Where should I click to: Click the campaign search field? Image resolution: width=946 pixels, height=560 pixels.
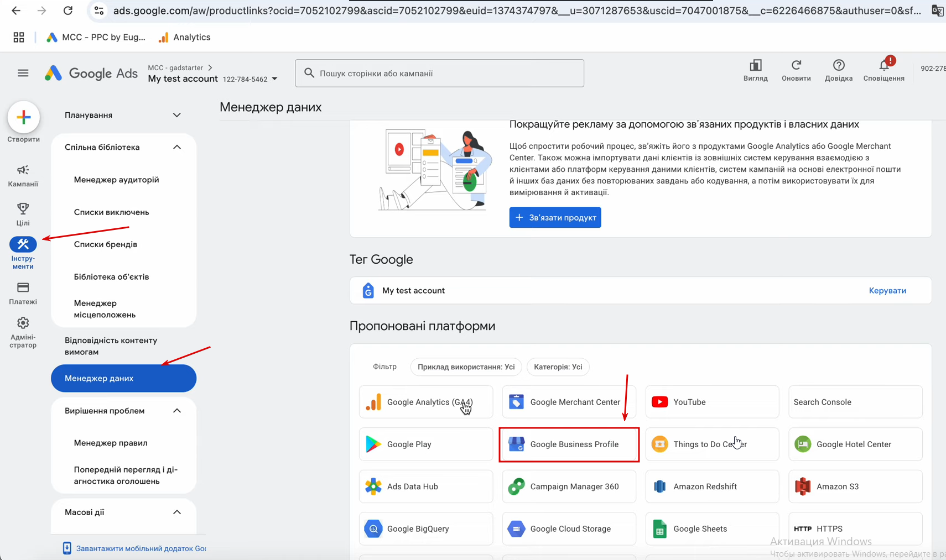[x=439, y=73]
